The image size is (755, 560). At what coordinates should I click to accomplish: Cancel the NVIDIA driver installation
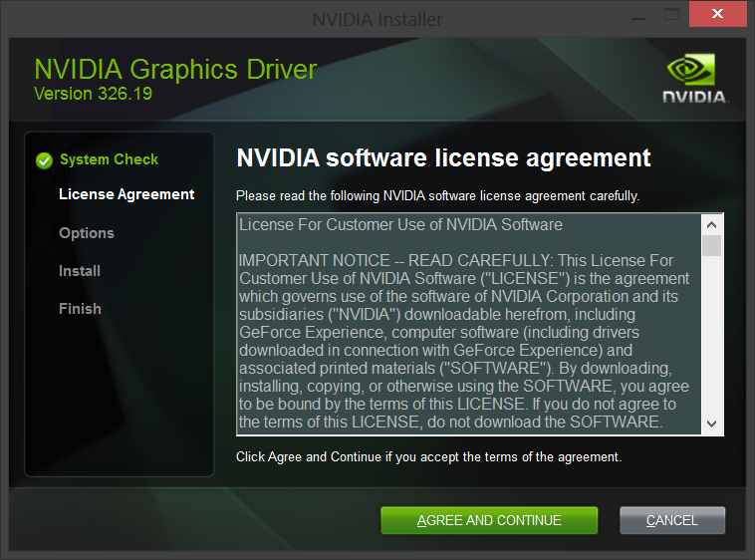[672, 520]
